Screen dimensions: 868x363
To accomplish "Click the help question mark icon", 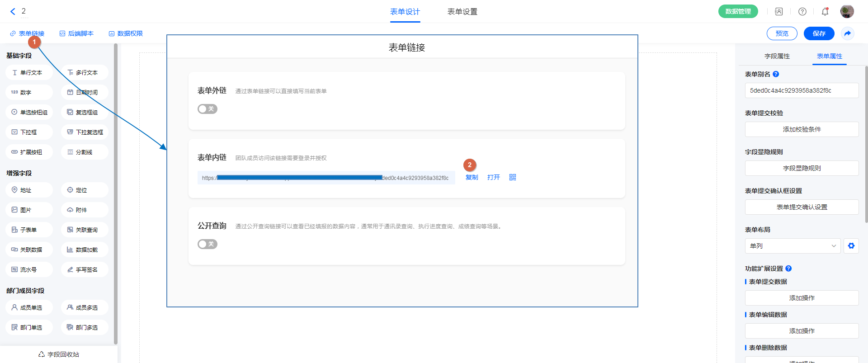I will 802,12.
